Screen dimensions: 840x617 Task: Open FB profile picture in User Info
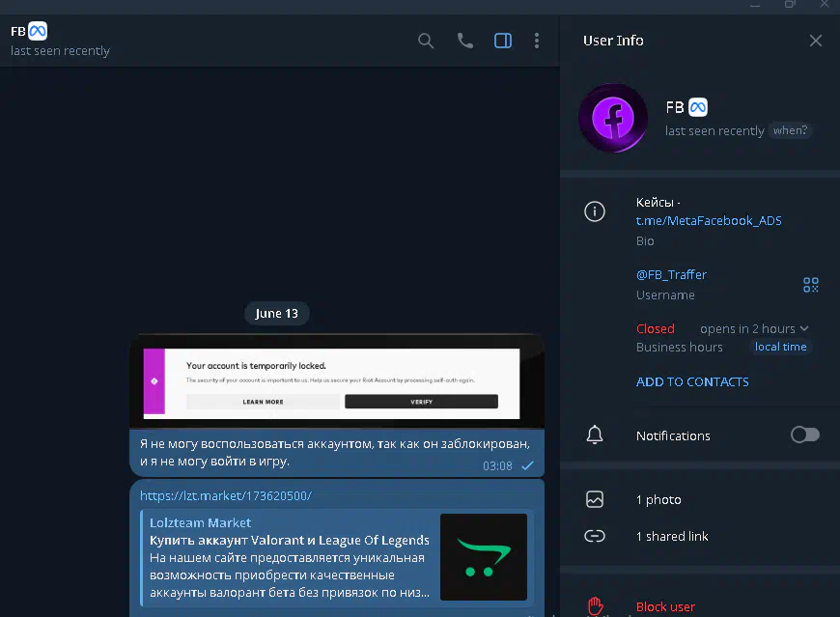[x=613, y=118]
